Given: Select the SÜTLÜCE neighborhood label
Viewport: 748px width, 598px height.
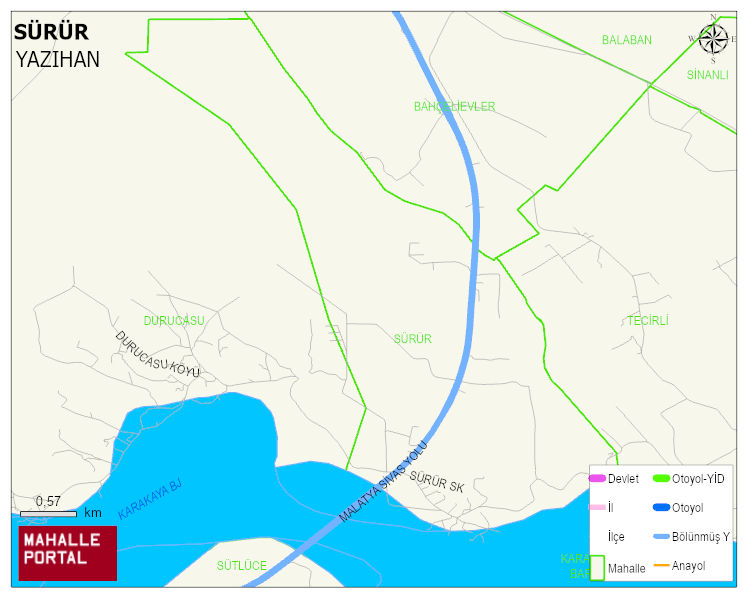Looking at the screenshot, I should [x=242, y=566].
